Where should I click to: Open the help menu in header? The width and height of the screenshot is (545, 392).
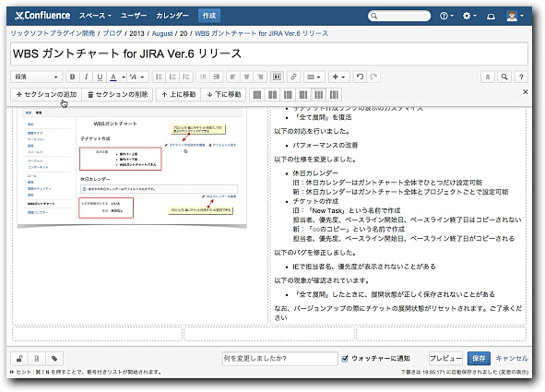click(446, 16)
